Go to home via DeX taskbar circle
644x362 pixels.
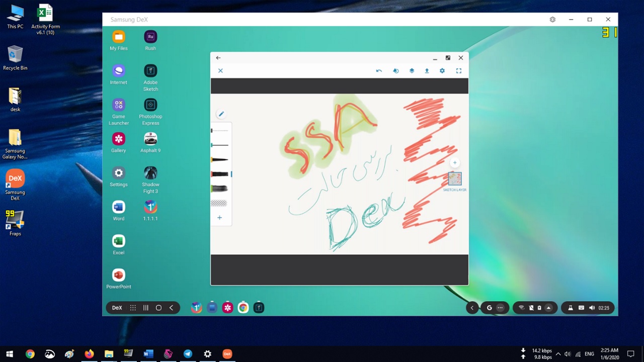click(x=158, y=308)
